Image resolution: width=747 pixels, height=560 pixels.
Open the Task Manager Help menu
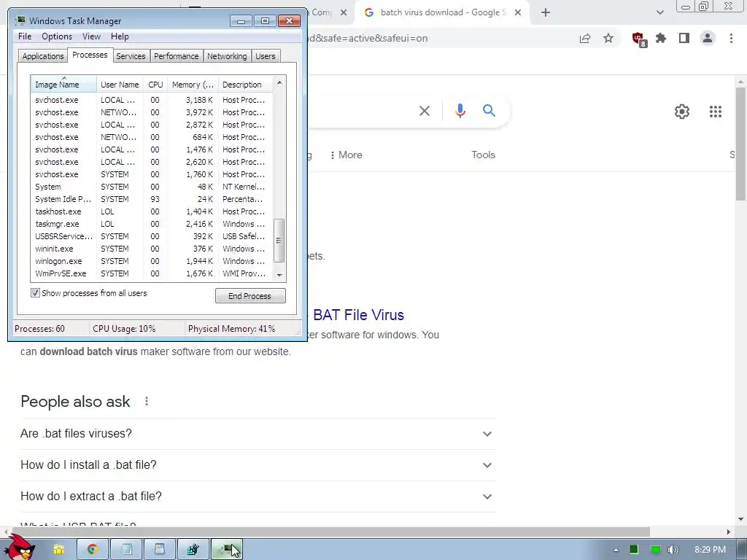click(x=120, y=36)
